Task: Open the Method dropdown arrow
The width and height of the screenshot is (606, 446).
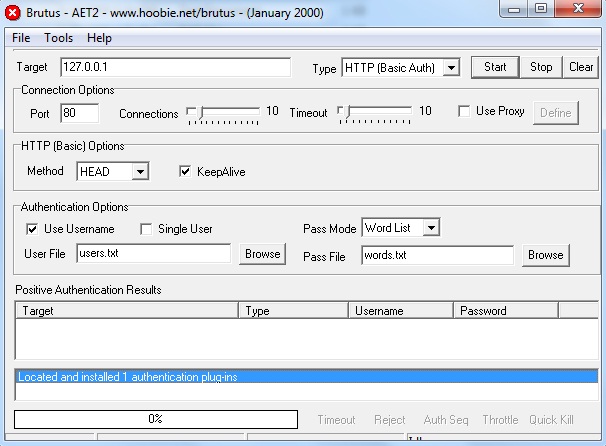Action: (140, 171)
